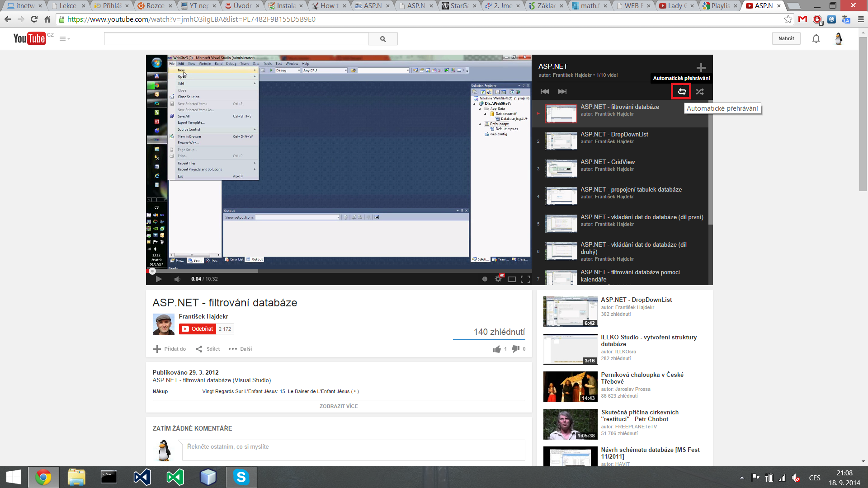Open blue Visual Studio taskbar icon
Screen dimensions: 868x488
tap(142, 477)
